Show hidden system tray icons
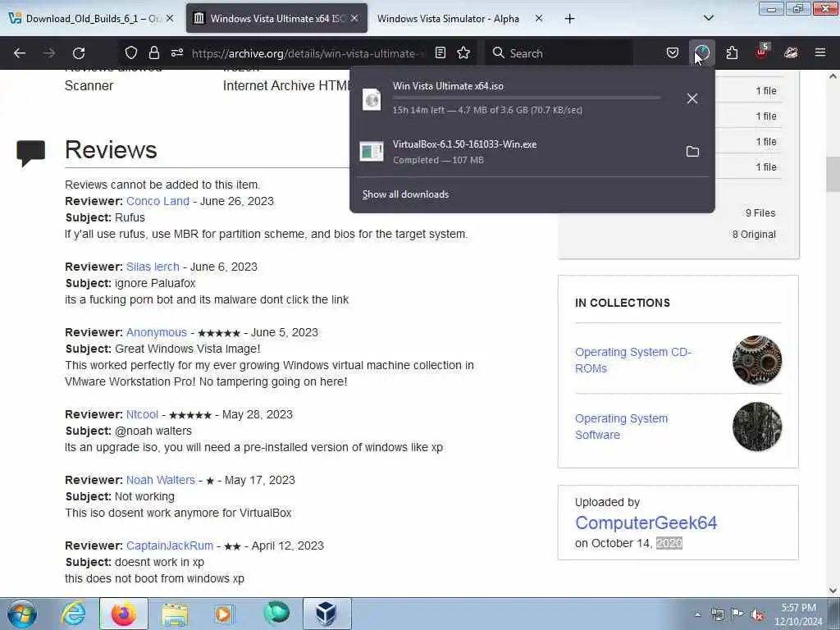 point(697,614)
